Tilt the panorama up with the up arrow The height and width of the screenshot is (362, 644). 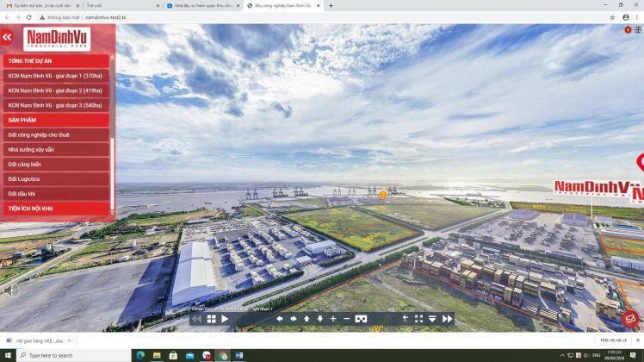coord(307,319)
